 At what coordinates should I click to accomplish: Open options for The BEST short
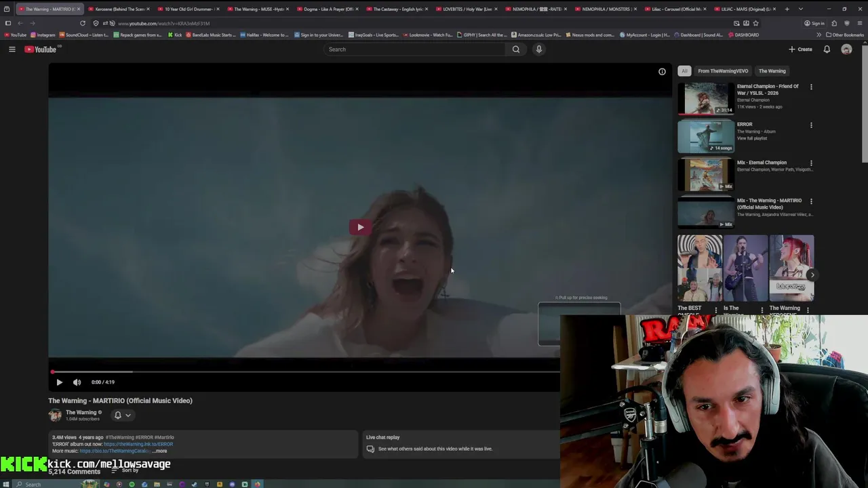(715, 310)
